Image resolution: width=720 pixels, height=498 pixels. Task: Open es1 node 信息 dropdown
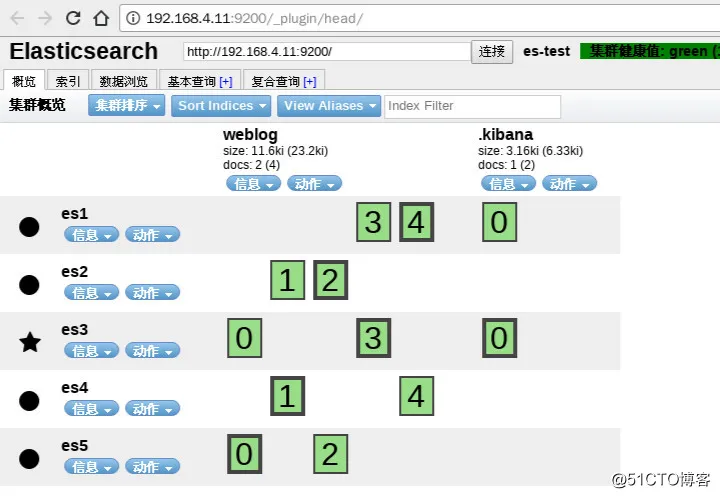[91, 235]
